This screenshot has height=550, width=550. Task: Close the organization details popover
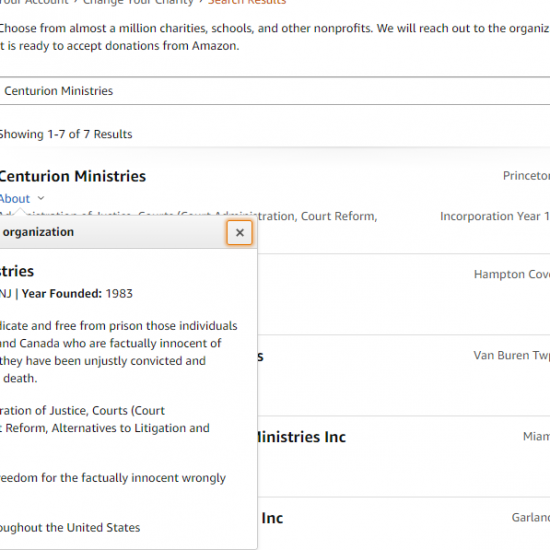[239, 232]
